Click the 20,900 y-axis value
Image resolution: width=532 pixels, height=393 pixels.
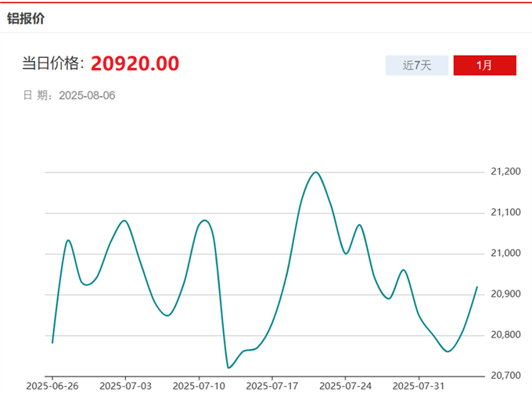(x=503, y=294)
